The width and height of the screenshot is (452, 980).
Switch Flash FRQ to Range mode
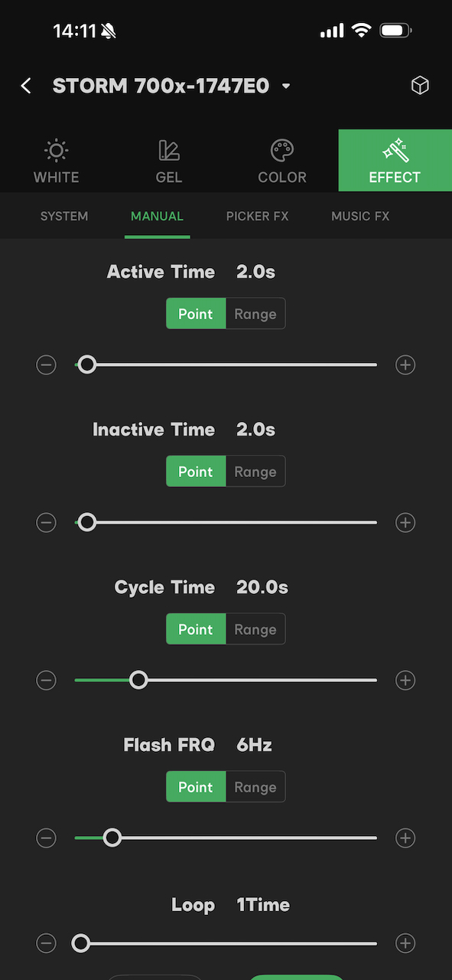pyautogui.click(x=255, y=786)
